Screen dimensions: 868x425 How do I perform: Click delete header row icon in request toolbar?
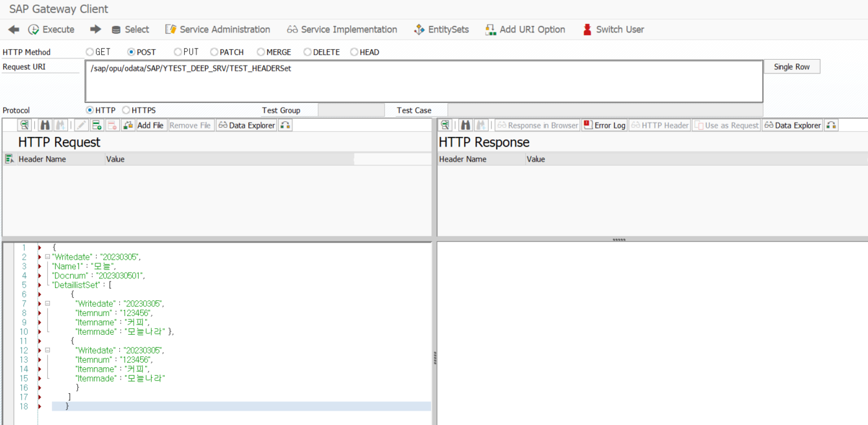pyautogui.click(x=111, y=125)
